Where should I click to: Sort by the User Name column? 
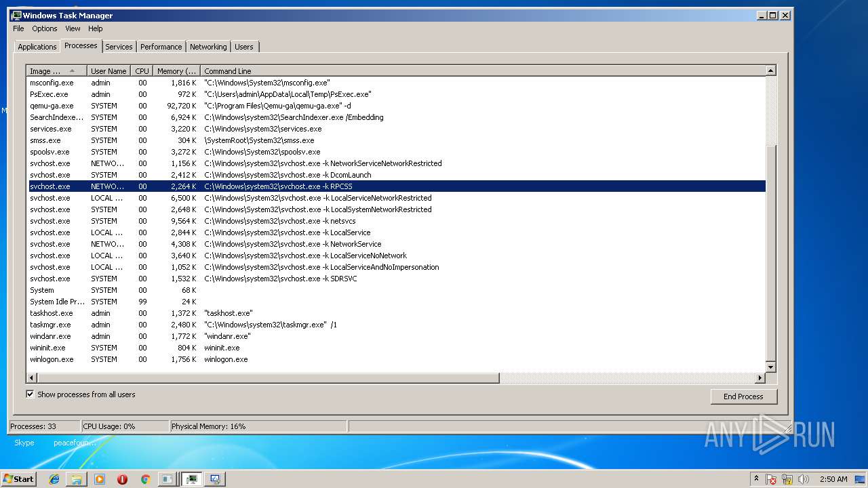[108, 70]
